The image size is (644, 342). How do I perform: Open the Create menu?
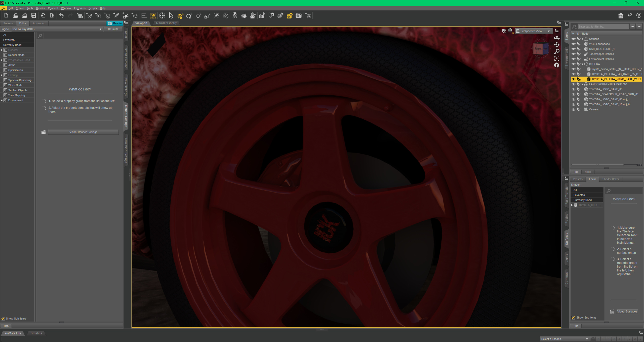pos(20,8)
